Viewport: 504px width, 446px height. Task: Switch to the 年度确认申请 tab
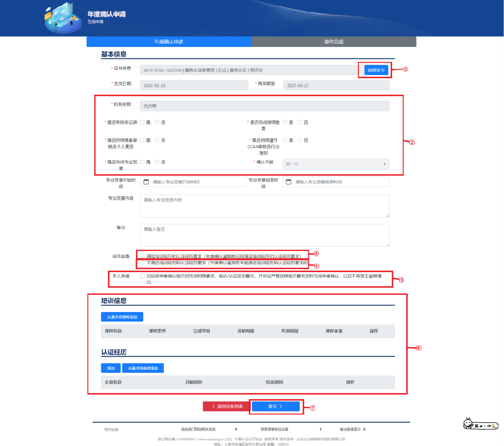(x=169, y=42)
